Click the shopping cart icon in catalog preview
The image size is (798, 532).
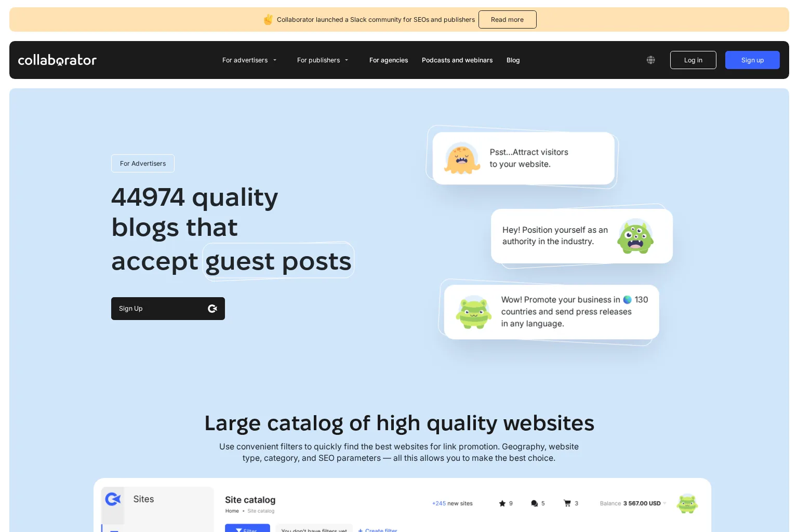(567, 503)
